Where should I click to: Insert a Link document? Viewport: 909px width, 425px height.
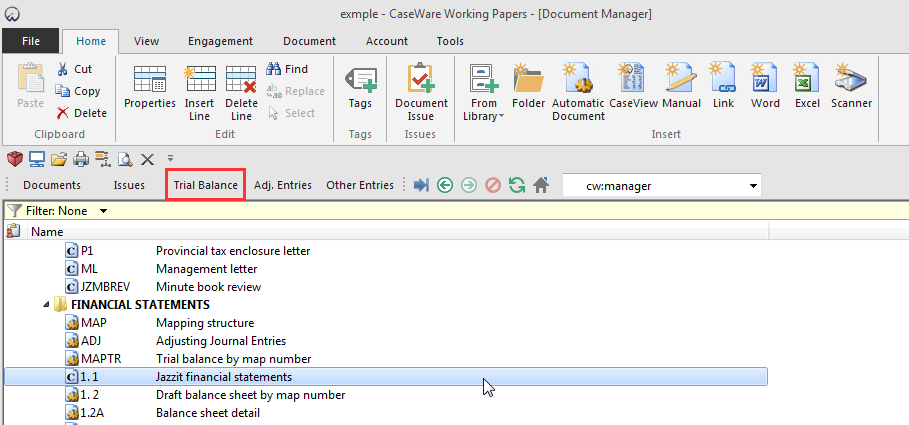coord(723,87)
